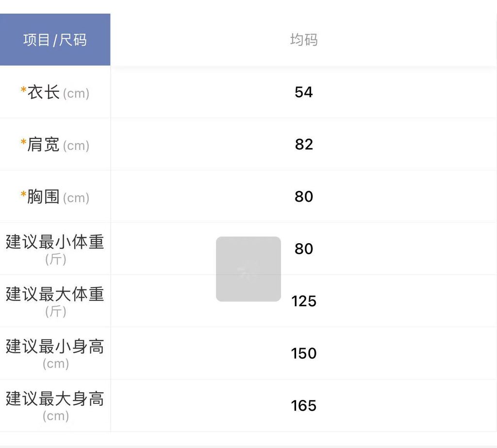Click the minimum height value 150

pos(304,353)
